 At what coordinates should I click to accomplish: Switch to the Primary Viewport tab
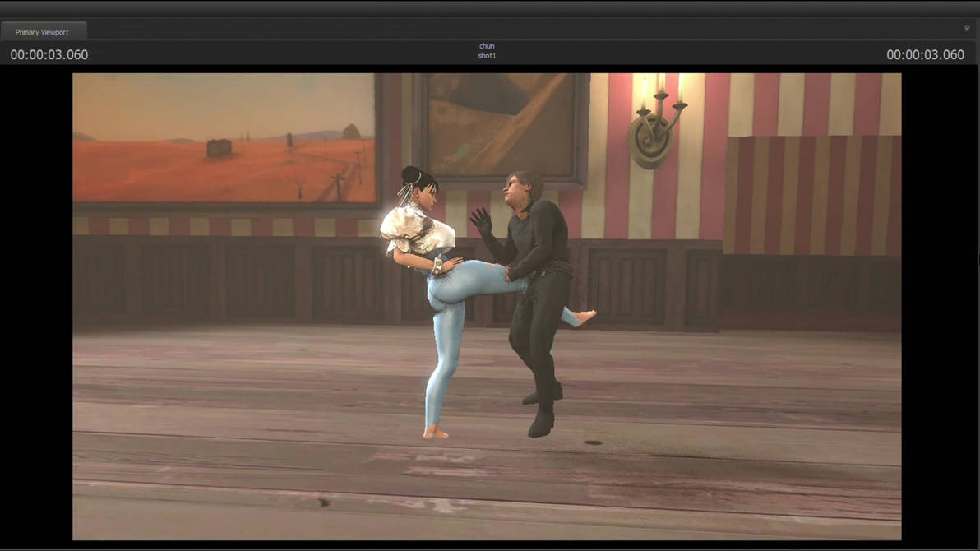pyautogui.click(x=43, y=32)
